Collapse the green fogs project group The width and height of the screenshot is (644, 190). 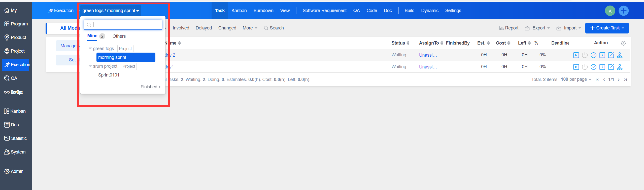(x=90, y=49)
